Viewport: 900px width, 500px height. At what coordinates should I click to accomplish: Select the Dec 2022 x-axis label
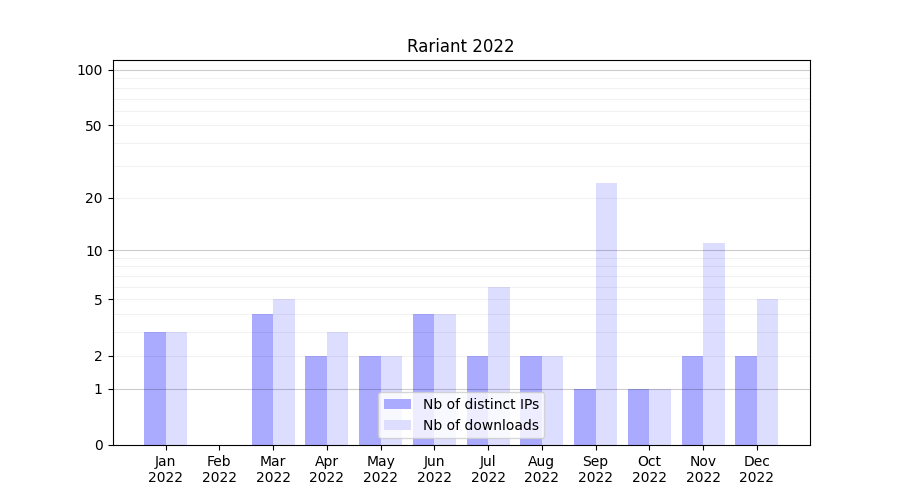756,469
